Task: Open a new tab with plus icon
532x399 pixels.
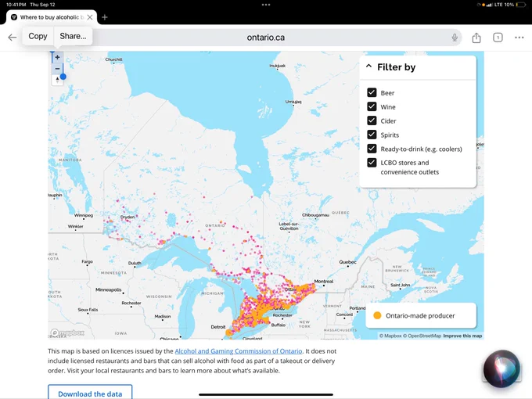Action: (105, 17)
